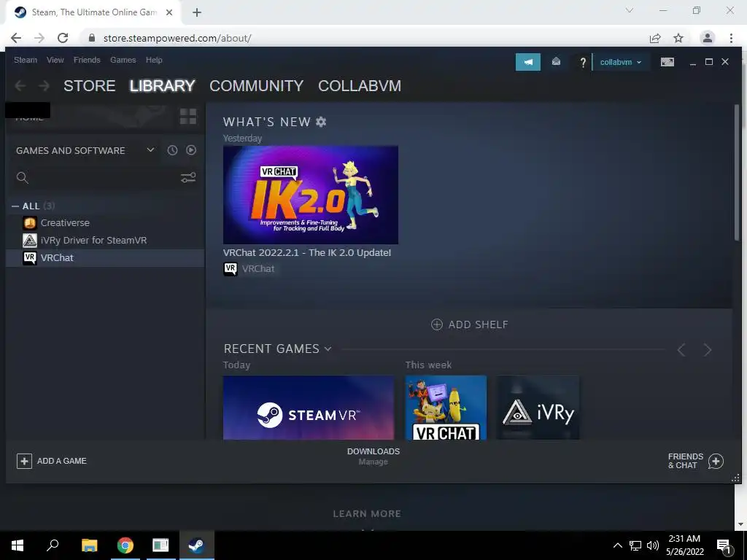Switch to the STORE tab
This screenshot has width=747, height=560.
click(x=90, y=86)
